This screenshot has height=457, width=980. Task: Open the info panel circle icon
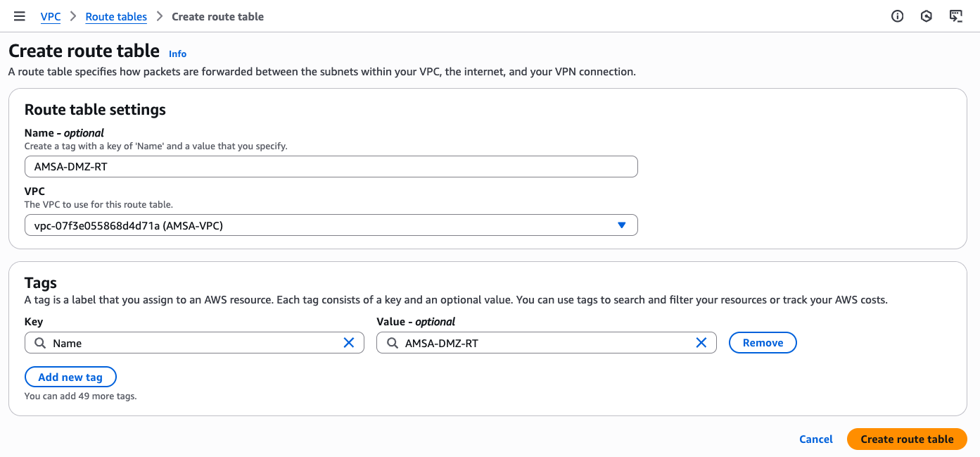(x=897, y=16)
